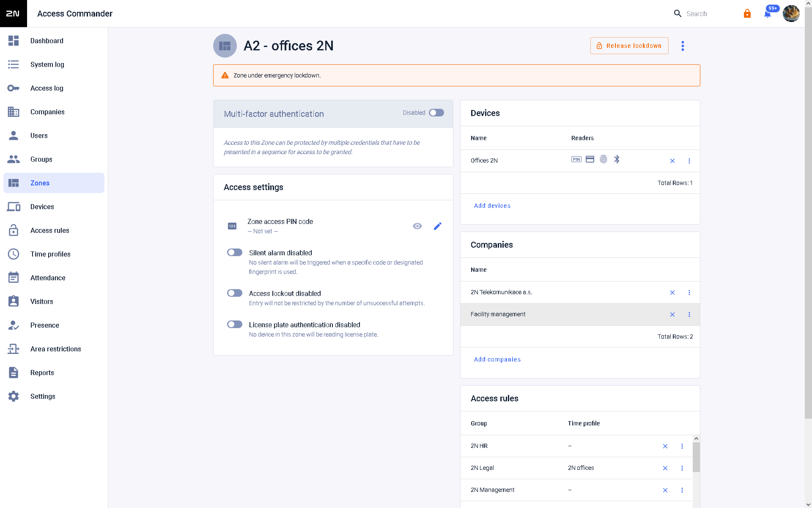812x508 pixels.
Task: Open System log in sidebar
Action: [x=54, y=65]
